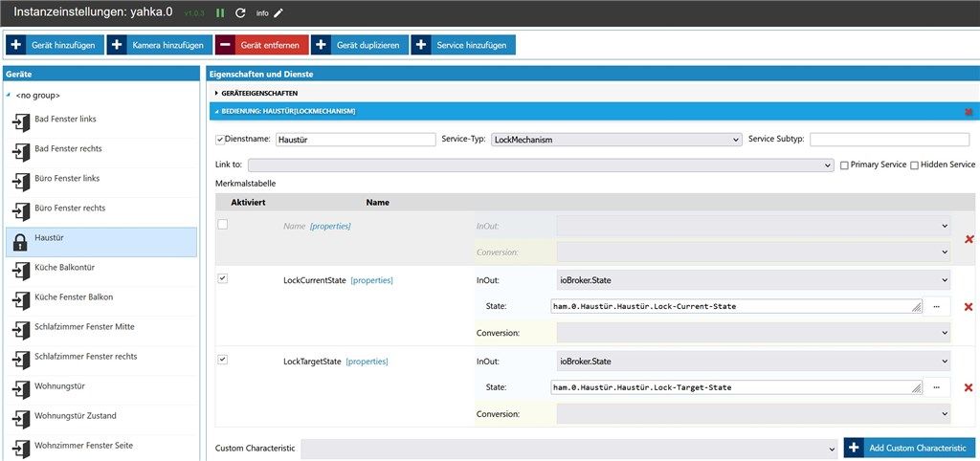Click Gerät entfernen button
The image size is (980, 461).
(x=261, y=45)
